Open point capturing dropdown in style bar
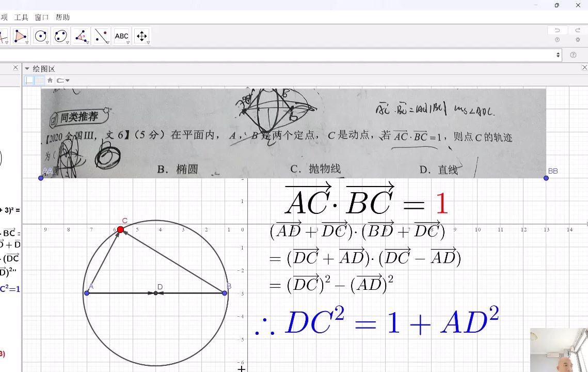 point(63,80)
